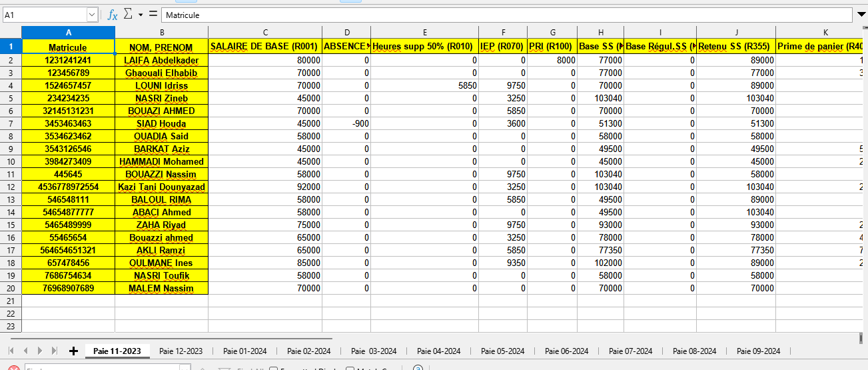Click the NOM, PRENOM header cell
868x370 pixels.
161,47
